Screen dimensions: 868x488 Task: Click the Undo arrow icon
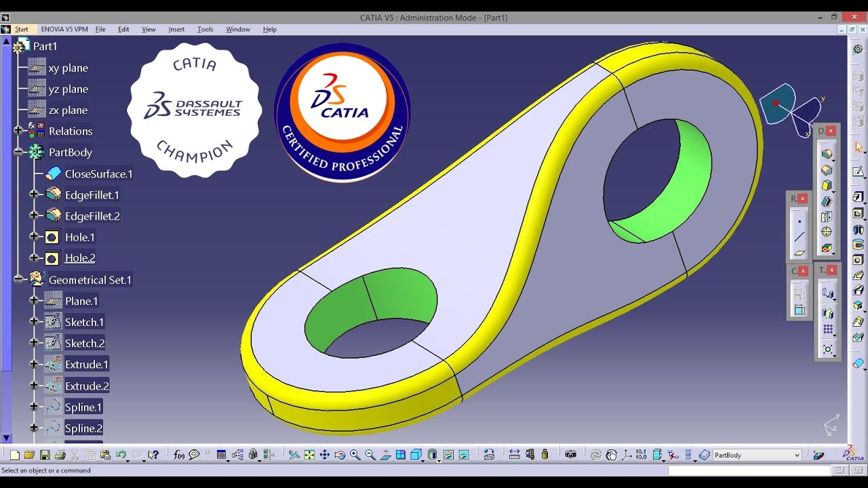121,455
